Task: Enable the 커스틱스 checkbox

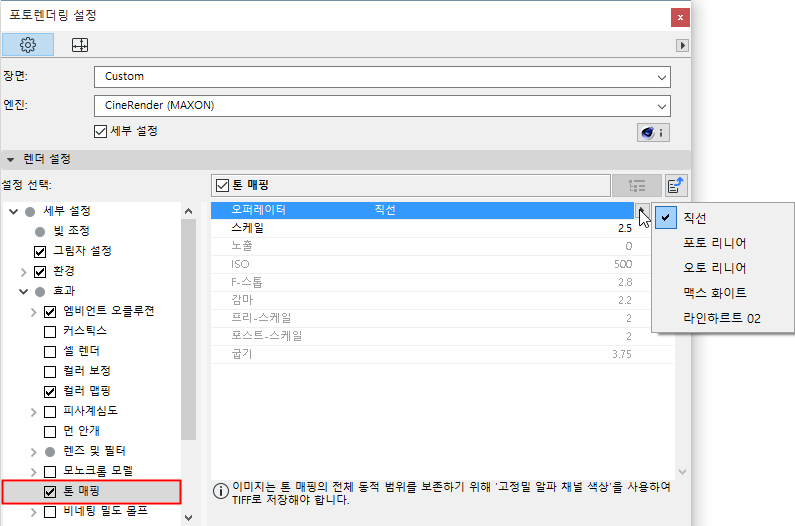Action: pos(50,332)
